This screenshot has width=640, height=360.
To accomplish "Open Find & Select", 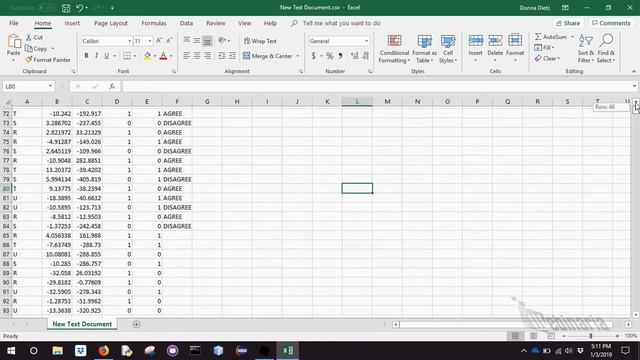I will [x=606, y=49].
